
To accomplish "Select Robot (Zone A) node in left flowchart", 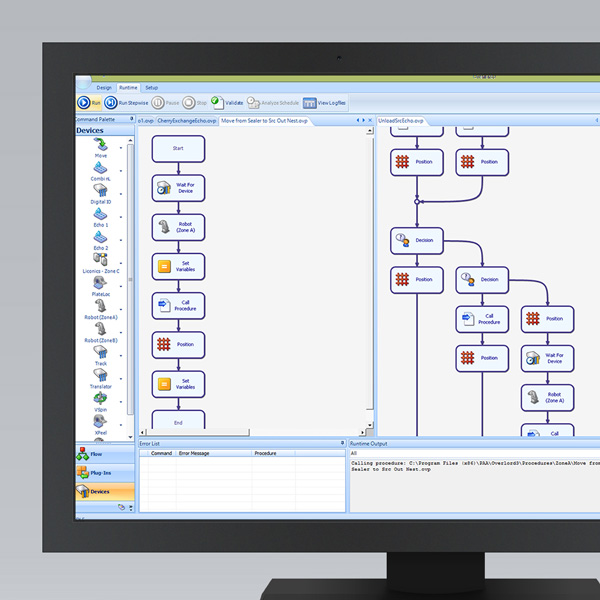I will [x=178, y=227].
